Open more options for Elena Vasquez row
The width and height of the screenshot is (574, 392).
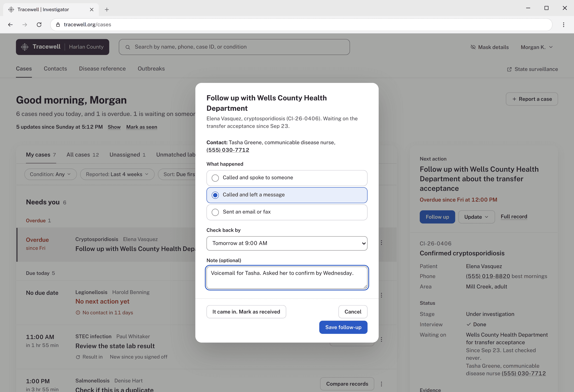click(381, 243)
